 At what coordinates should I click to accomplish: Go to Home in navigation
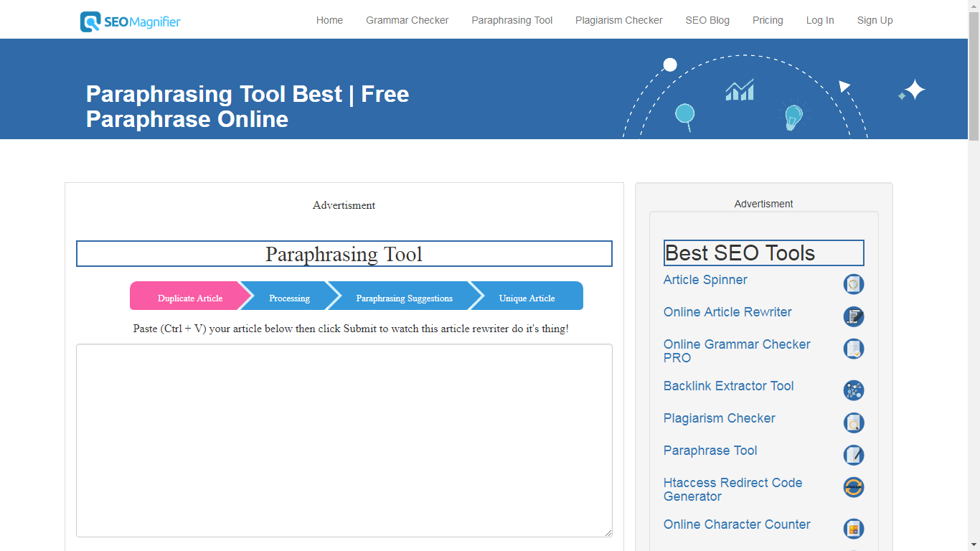click(x=329, y=20)
